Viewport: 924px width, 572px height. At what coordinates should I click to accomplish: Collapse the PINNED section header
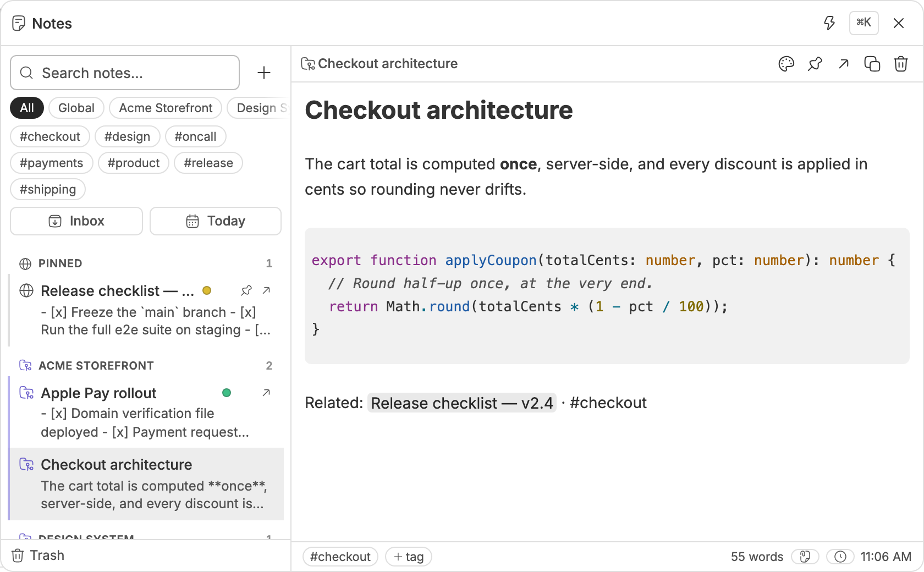[146, 263]
